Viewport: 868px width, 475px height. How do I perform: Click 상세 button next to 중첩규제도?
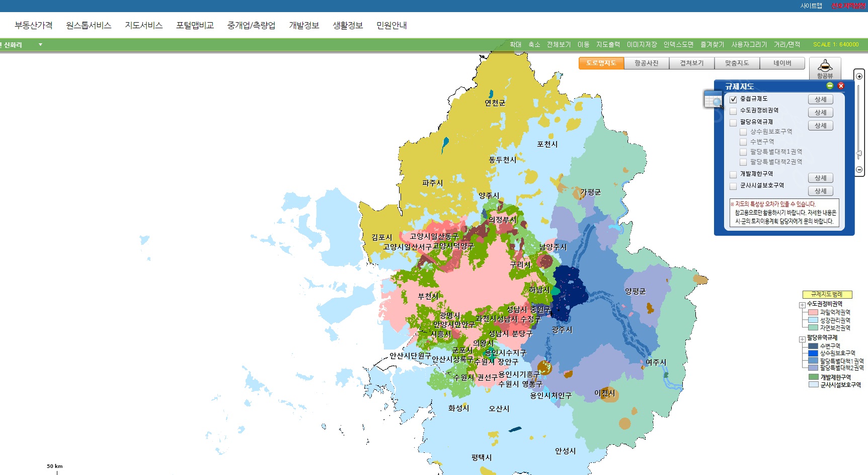coord(821,99)
